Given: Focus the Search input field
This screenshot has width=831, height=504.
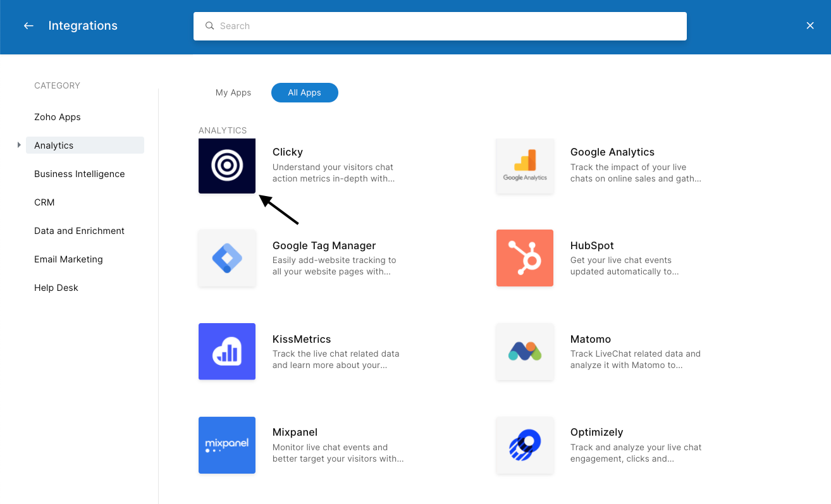Looking at the screenshot, I should click(x=440, y=26).
